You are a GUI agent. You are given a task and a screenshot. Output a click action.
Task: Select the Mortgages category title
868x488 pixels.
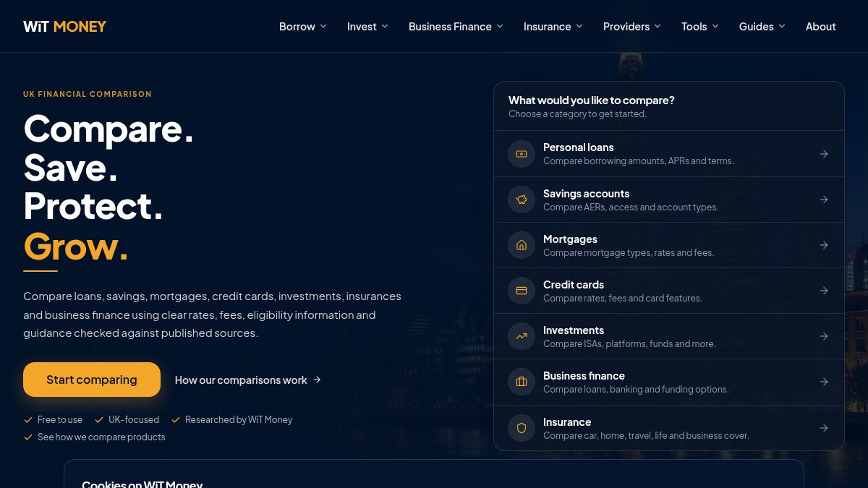point(571,239)
